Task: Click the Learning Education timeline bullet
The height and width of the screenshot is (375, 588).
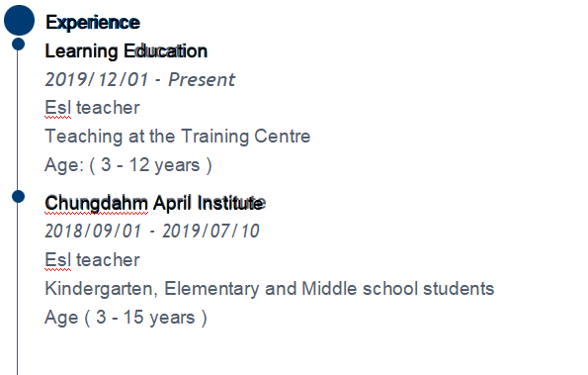Action: tap(18, 44)
